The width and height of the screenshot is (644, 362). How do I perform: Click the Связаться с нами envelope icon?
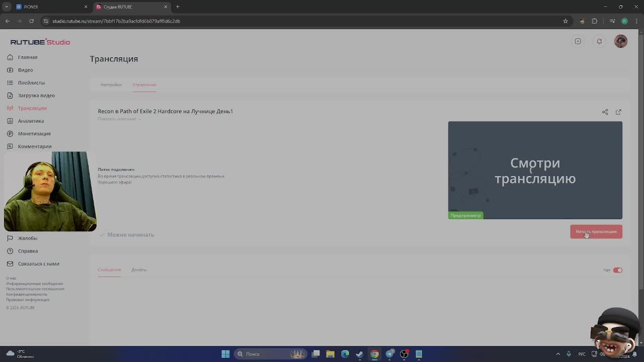pyautogui.click(x=10, y=263)
